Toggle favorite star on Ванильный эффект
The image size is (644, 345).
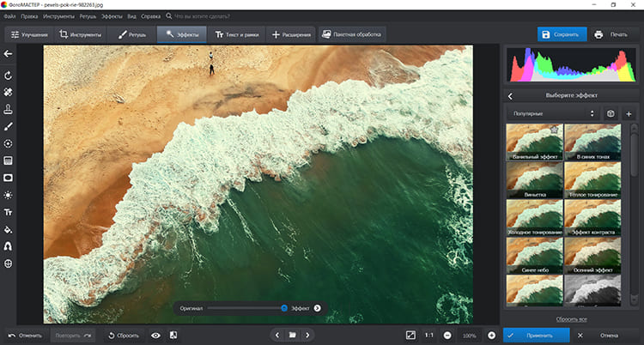(554, 130)
